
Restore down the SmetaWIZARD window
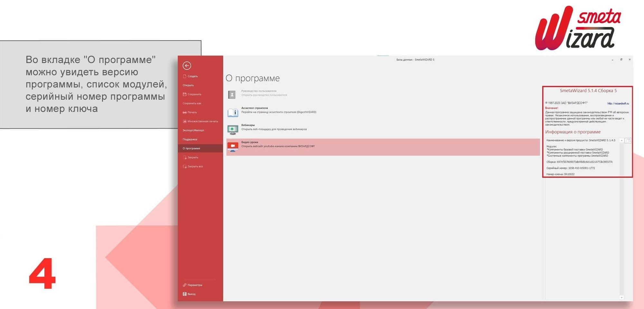click(621, 59)
